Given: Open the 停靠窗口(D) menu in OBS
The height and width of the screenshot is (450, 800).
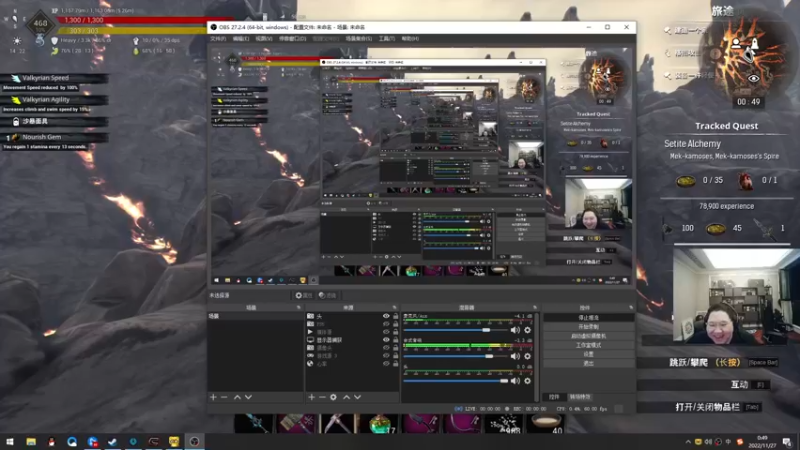Looking at the screenshot, I should 292,39.
